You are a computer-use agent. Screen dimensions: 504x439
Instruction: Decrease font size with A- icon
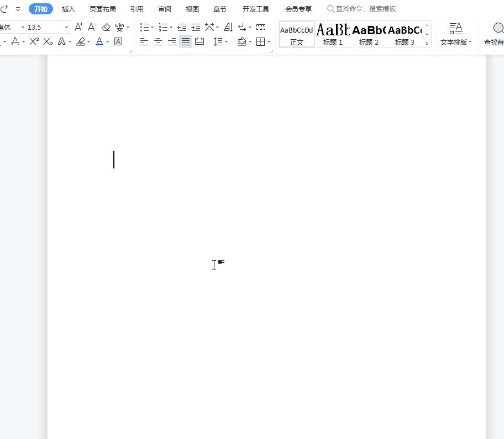92,27
